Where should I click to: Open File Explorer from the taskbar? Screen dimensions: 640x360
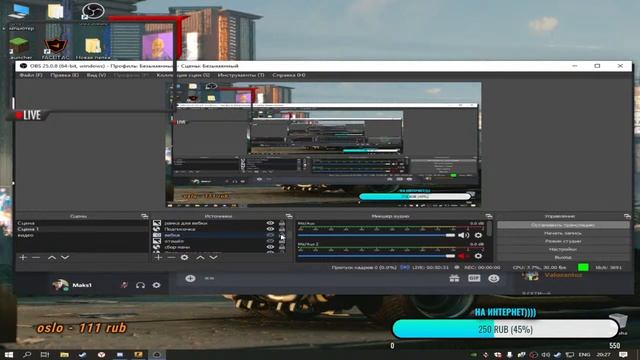[x=64, y=355]
